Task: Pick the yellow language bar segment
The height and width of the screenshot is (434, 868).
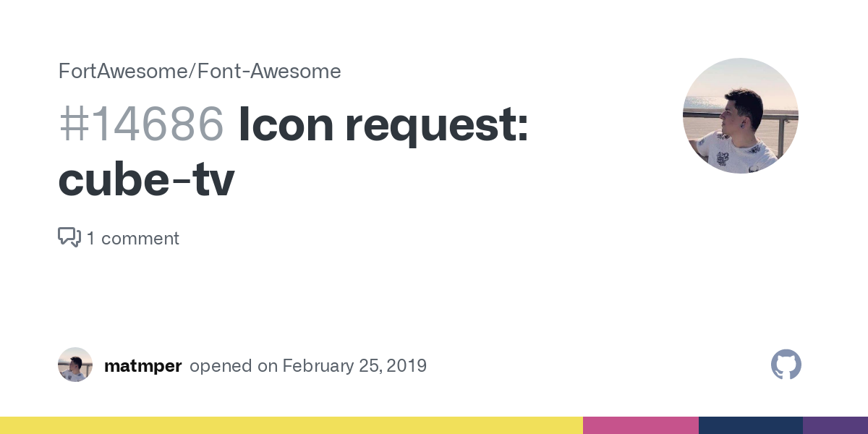Action: [x=292, y=425]
